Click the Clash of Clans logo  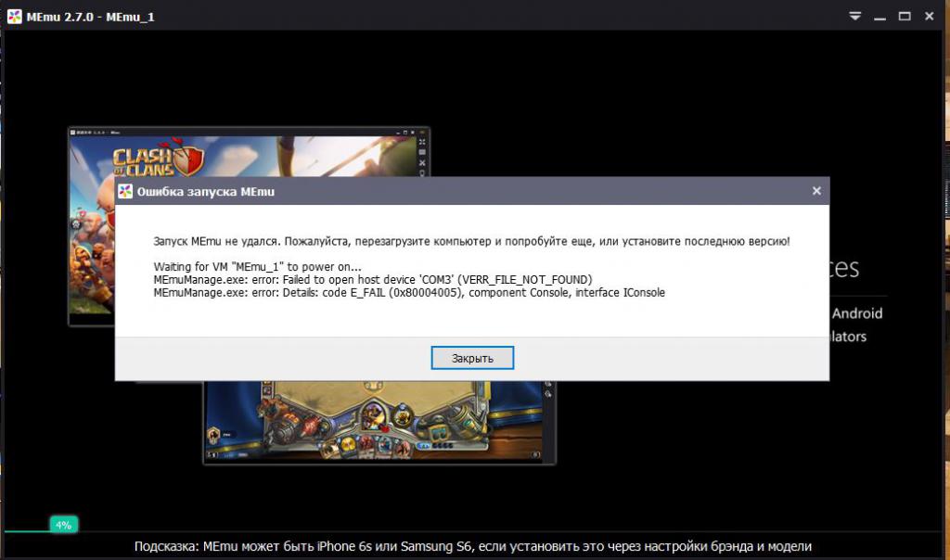[x=156, y=159]
